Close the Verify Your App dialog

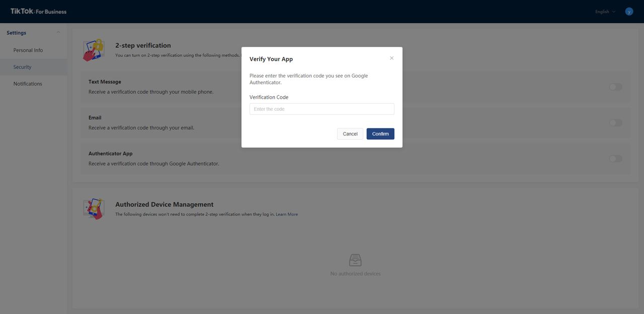point(391,58)
